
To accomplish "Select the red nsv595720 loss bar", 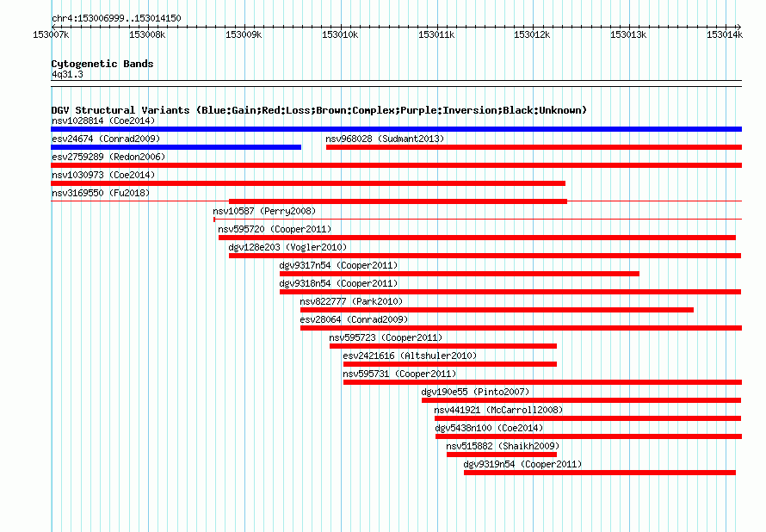I will pos(478,238).
